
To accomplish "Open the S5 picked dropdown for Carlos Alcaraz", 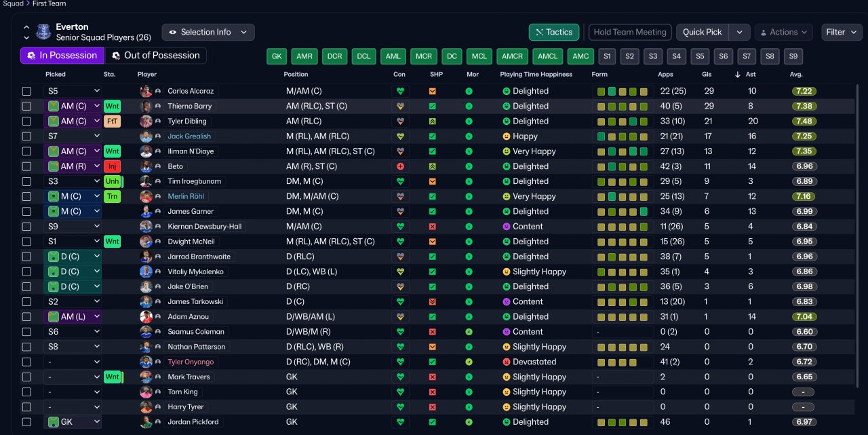I will tap(73, 91).
